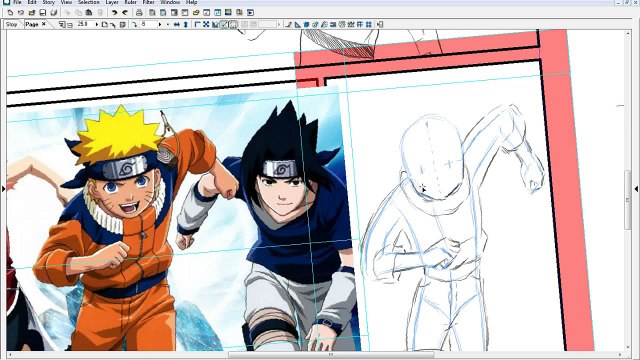Toggle the highlighted snap checkmark button
Viewport: 640px width, 360px height.
[x=224, y=24]
